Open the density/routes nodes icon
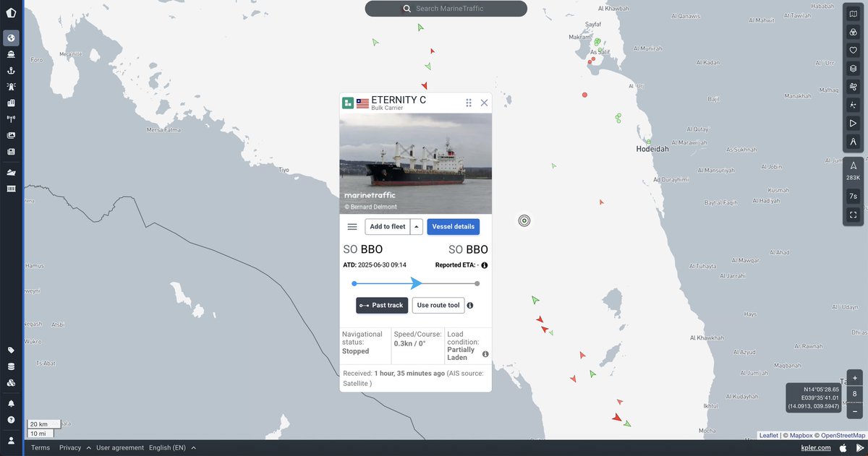 tap(854, 106)
